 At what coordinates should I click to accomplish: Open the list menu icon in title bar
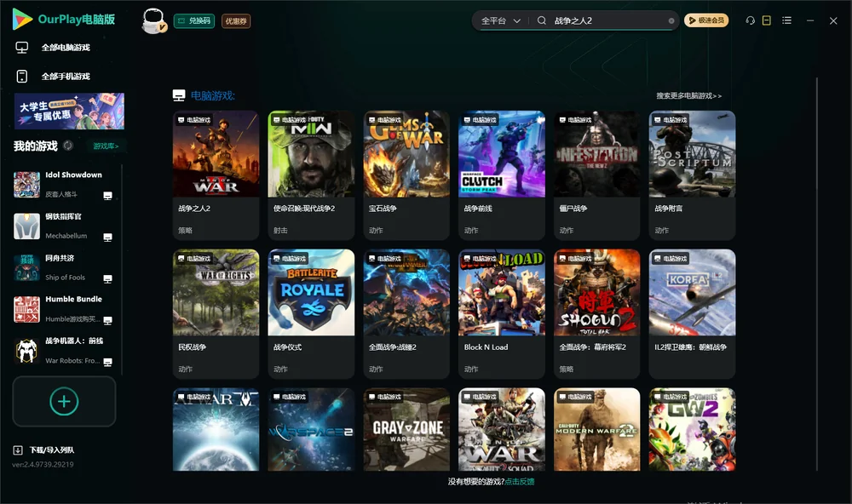[786, 20]
